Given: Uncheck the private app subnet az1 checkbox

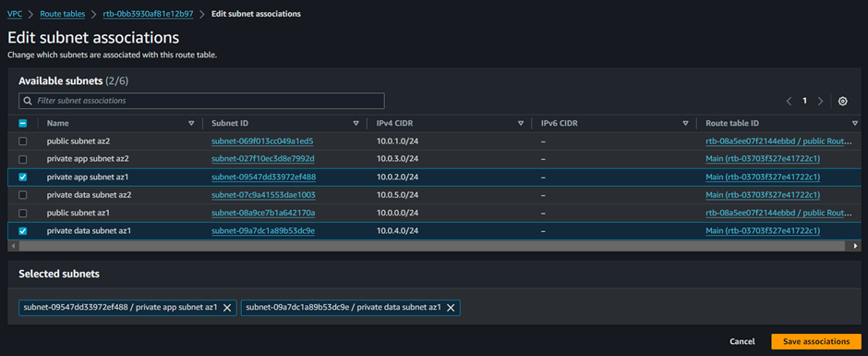Looking at the screenshot, I should 23,178.
